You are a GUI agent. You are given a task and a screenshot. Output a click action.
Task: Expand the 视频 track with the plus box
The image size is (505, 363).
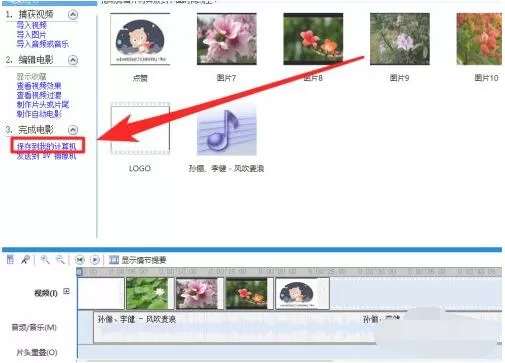(67, 292)
